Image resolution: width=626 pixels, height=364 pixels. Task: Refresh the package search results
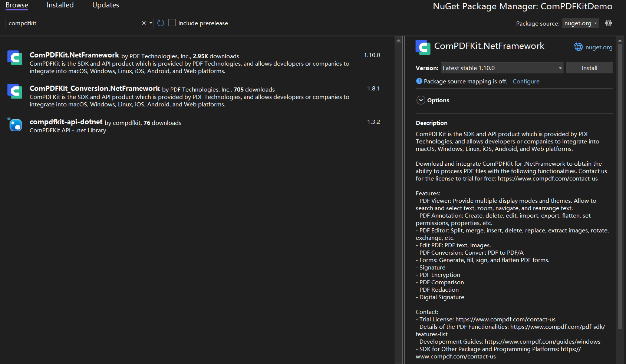(x=161, y=23)
